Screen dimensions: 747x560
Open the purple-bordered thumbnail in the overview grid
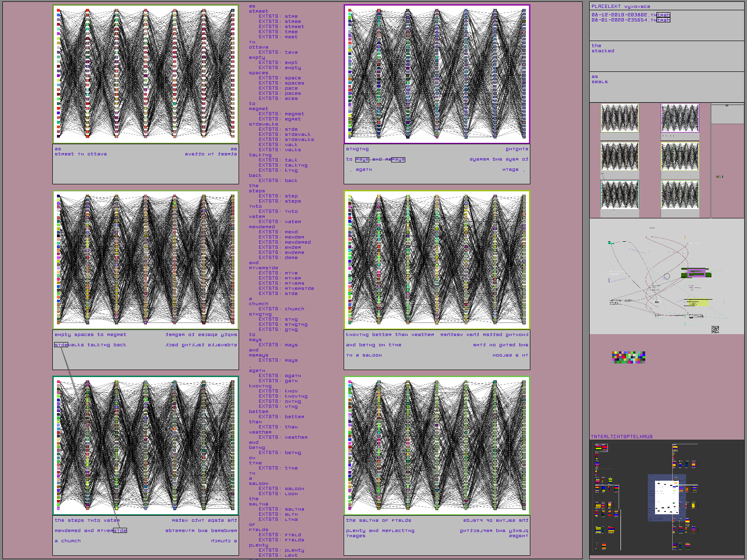coord(680,118)
